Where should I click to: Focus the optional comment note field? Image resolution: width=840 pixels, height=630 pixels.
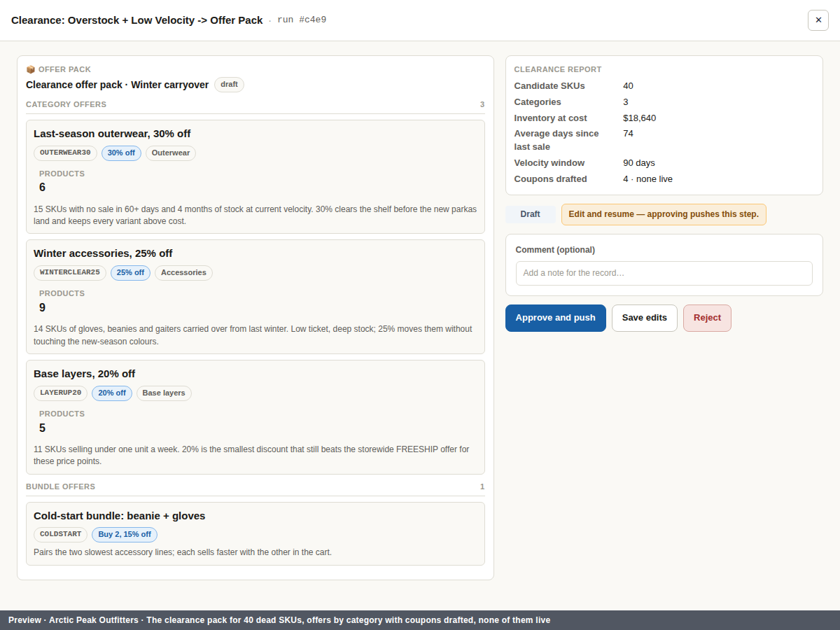[x=664, y=273]
